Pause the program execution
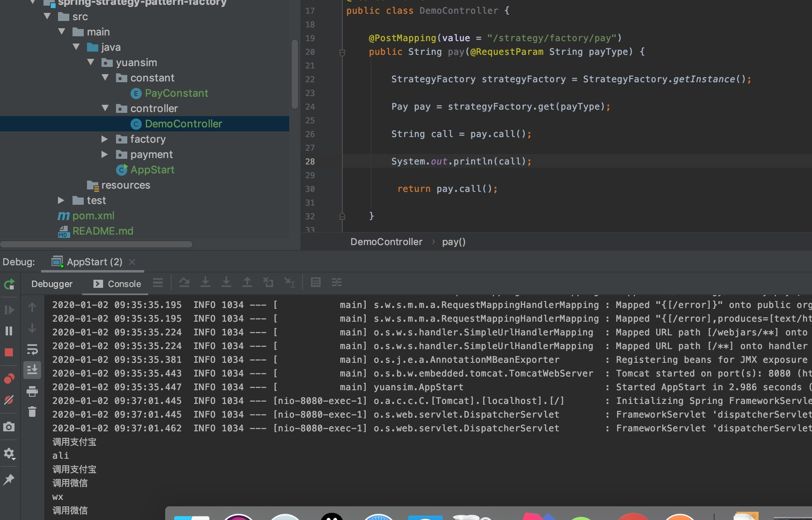This screenshot has width=812, height=520. 9,331
